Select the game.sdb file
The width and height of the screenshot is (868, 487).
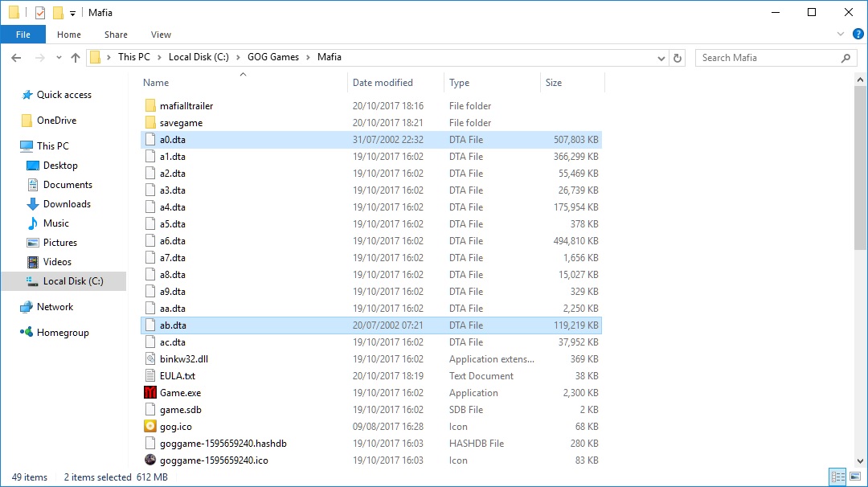pos(371,410)
